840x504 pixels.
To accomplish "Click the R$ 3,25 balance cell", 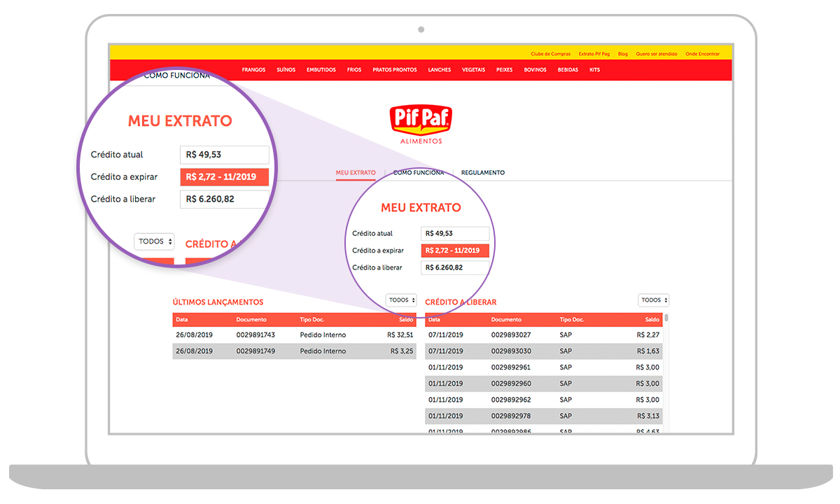I will coord(402,351).
